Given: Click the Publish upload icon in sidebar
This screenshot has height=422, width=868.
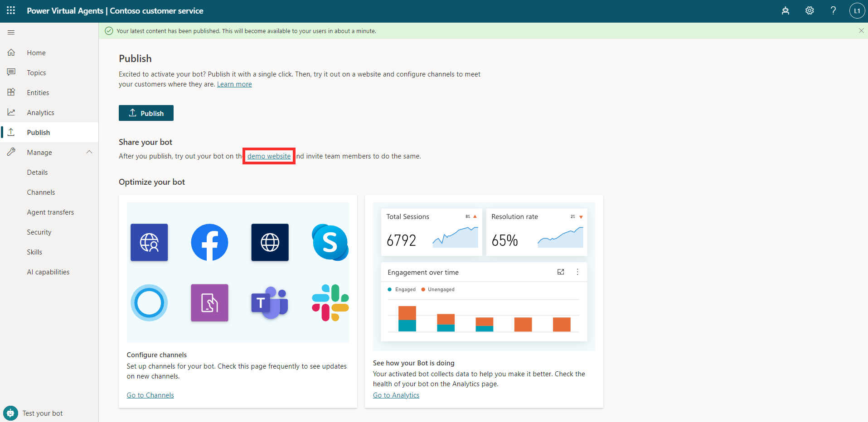Looking at the screenshot, I should [11, 132].
